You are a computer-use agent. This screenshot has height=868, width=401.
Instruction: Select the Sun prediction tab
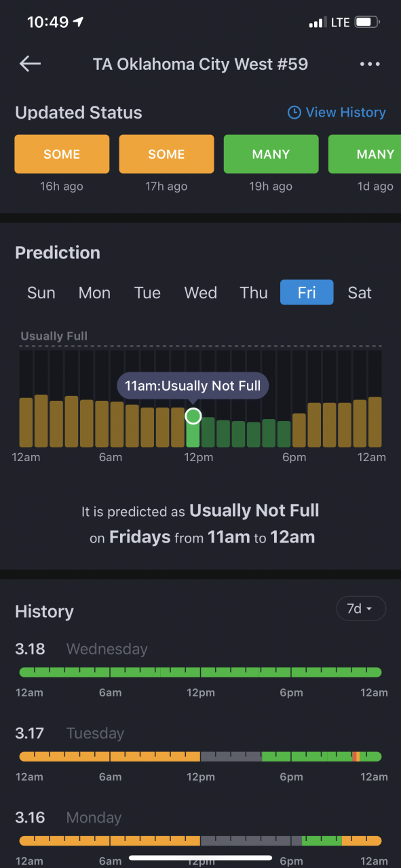click(41, 293)
